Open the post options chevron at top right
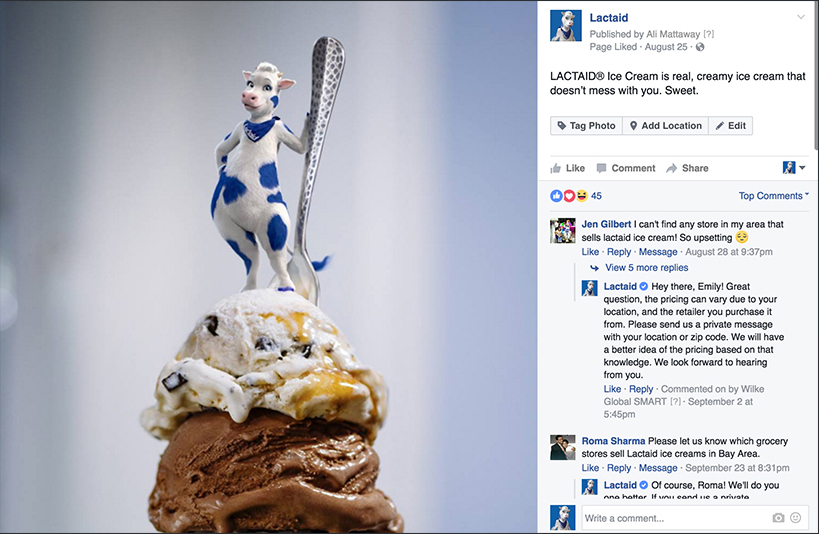The height and width of the screenshot is (534, 819). coord(801,17)
